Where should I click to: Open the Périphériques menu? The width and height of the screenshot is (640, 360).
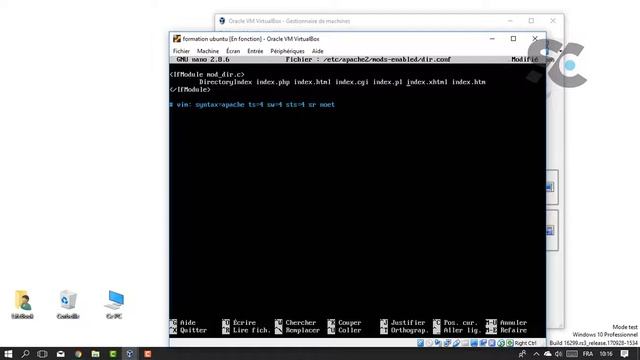[287, 51]
